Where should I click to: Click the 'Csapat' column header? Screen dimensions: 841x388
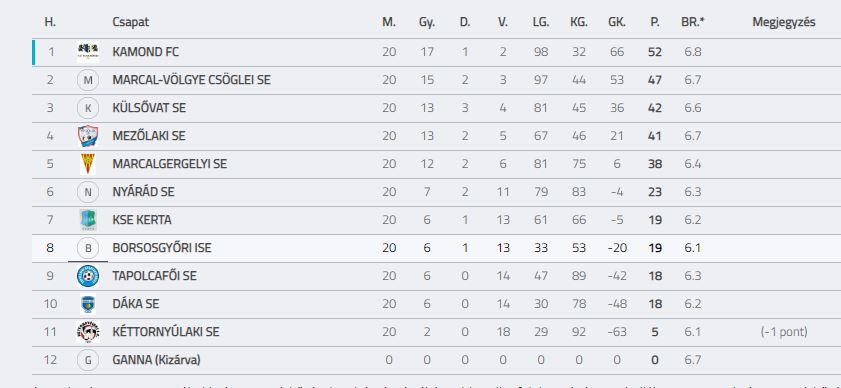coord(130,22)
